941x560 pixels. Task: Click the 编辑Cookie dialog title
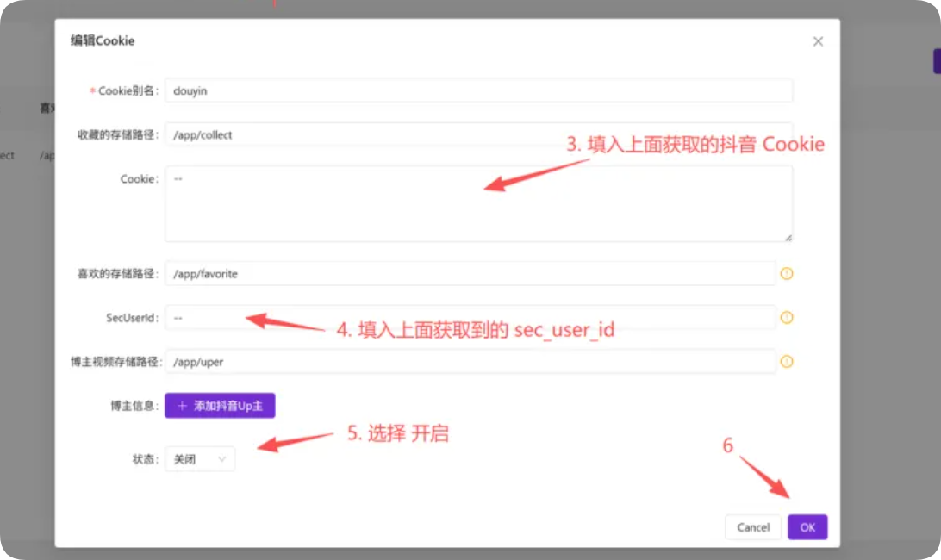coord(102,40)
